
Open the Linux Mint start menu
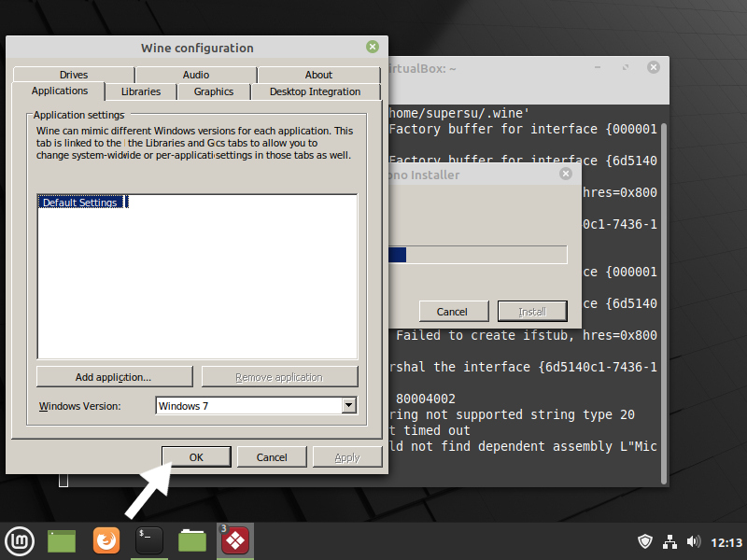point(20,541)
